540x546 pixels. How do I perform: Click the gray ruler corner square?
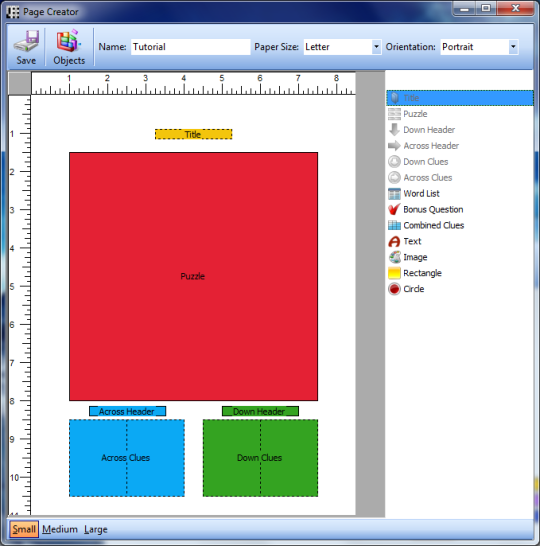[19, 83]
